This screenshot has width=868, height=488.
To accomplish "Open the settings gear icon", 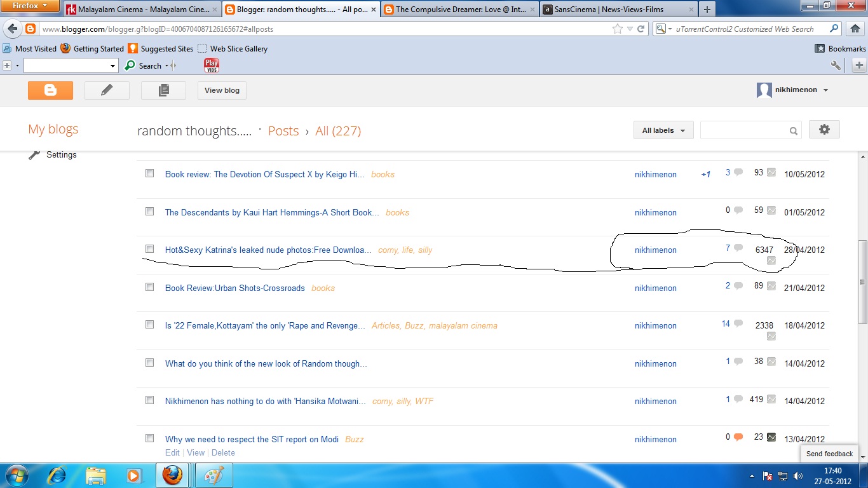I will [x=824, y=130].
